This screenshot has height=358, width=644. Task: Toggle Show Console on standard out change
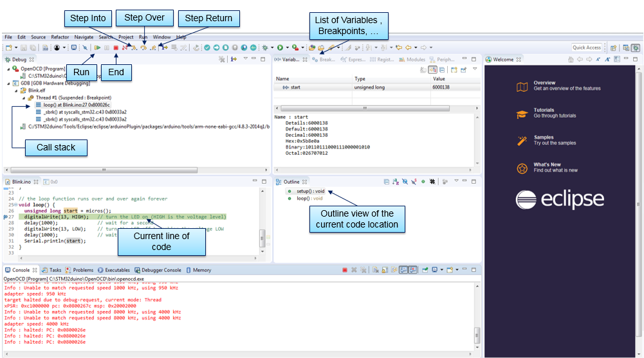[402, 270]
